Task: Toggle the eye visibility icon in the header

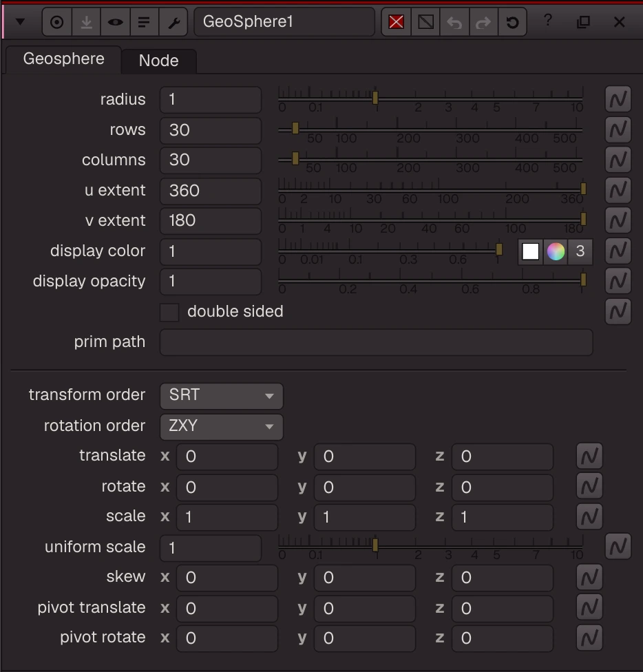Action: [115, 22]
